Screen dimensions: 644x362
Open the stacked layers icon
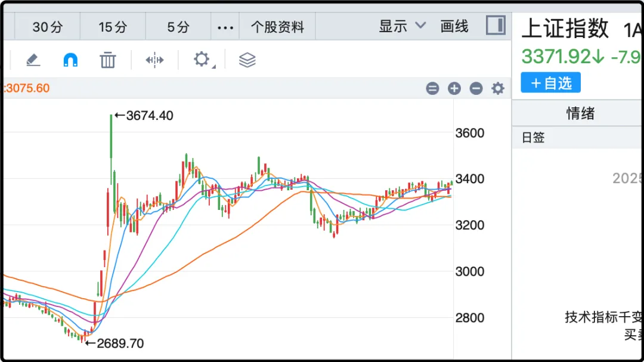tap(247, 60)
